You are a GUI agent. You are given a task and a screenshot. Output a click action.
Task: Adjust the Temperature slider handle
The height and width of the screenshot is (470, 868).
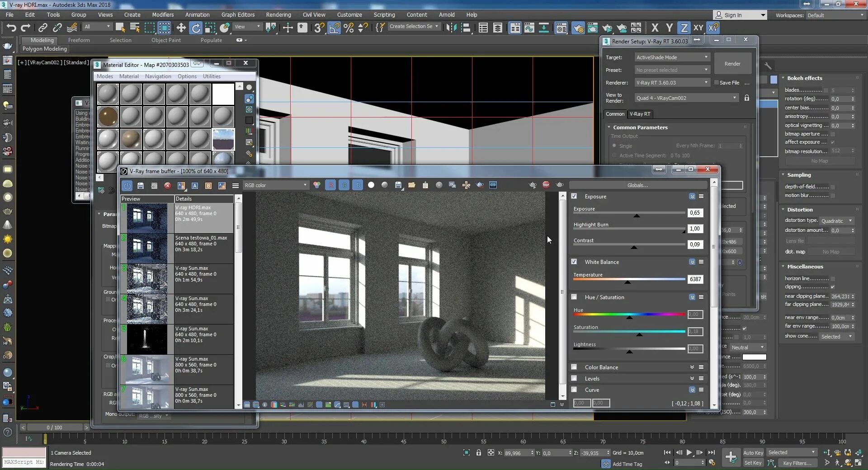[627, 282]
